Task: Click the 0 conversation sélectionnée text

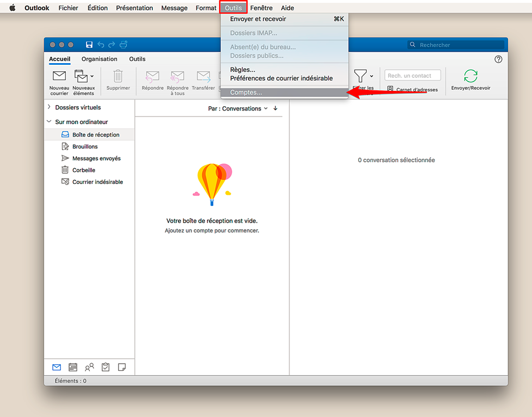Action: click(x=397, y=160)
